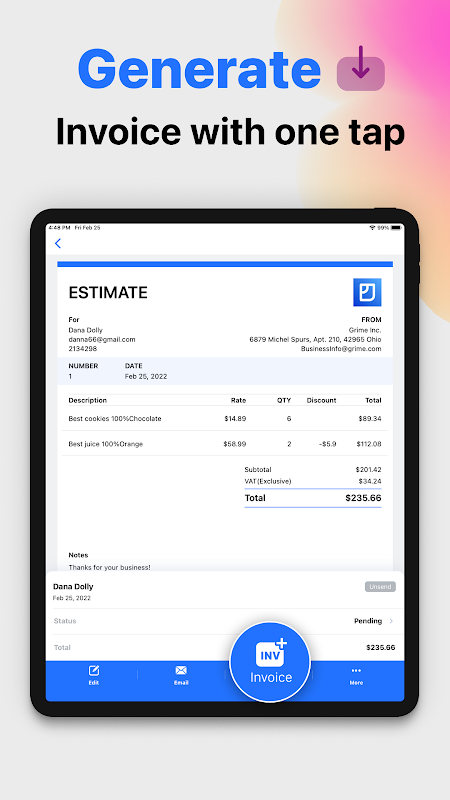Click the Wi-Fi status bar icon
The image size is (450, 800).
point(372,228)
